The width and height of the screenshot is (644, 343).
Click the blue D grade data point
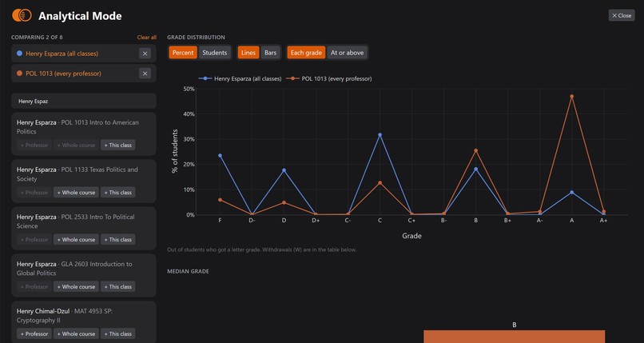pyautogui.click(x=284, y=170)
